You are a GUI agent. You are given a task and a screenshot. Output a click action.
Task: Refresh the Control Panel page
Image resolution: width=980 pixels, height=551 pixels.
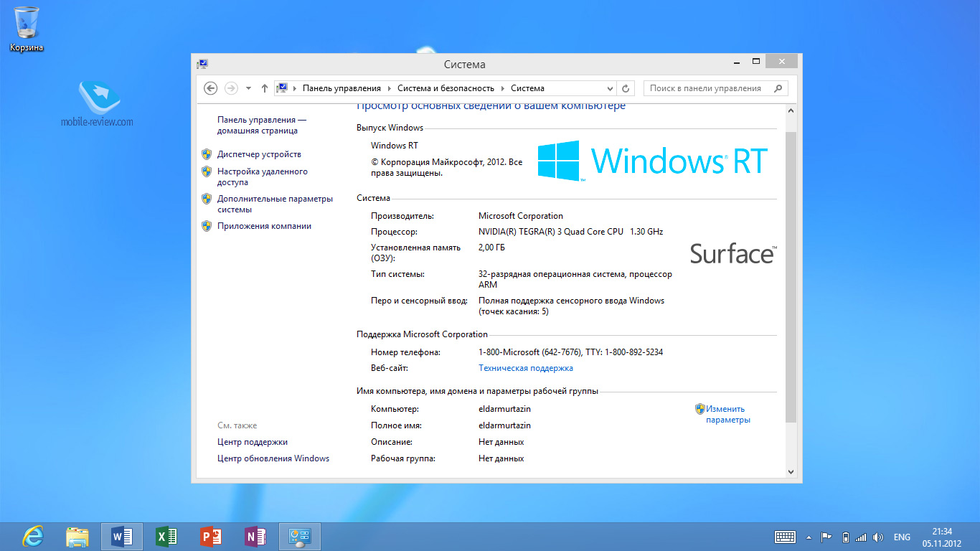coord(626,88)
